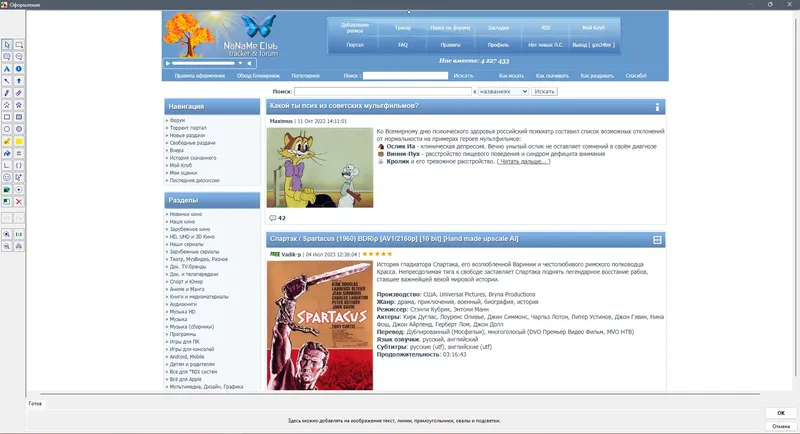
Task: Zoom out with the magnifier minus icon
Action: tap(7, 246)
